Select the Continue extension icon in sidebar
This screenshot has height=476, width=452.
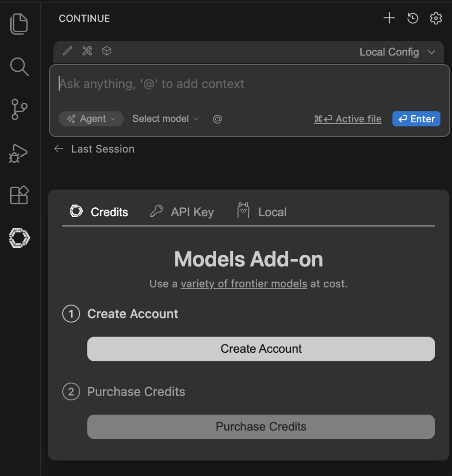(20, 238)
